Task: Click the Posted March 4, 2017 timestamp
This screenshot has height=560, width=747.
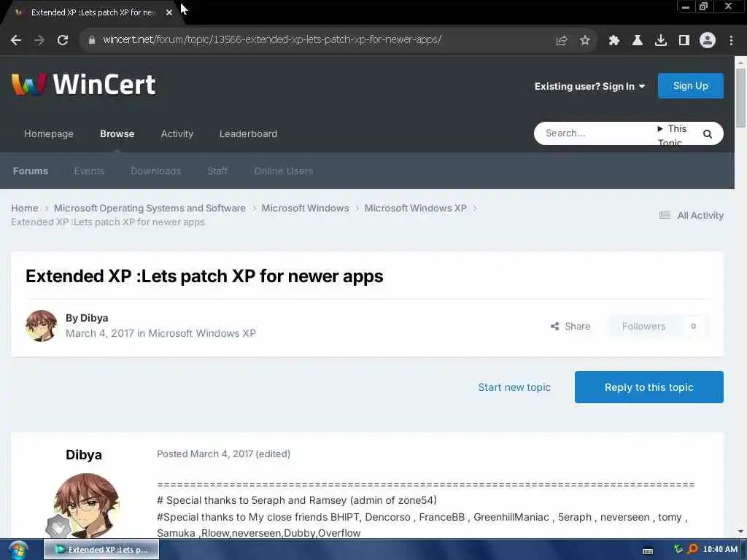Action: point(205,454)
